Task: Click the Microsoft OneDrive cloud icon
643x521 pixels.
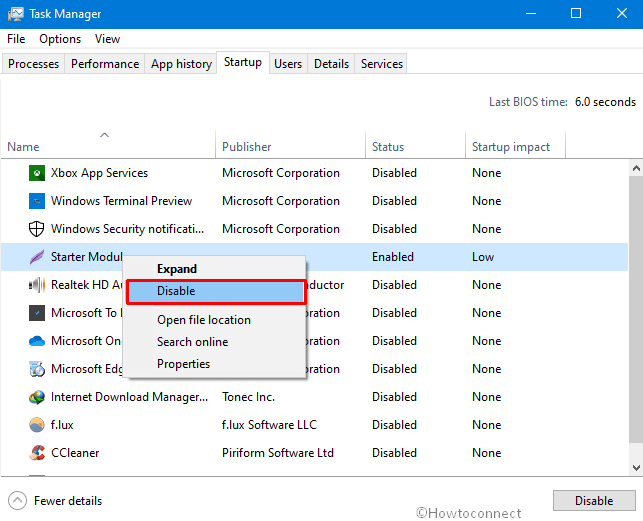Action: pos(36,341)
